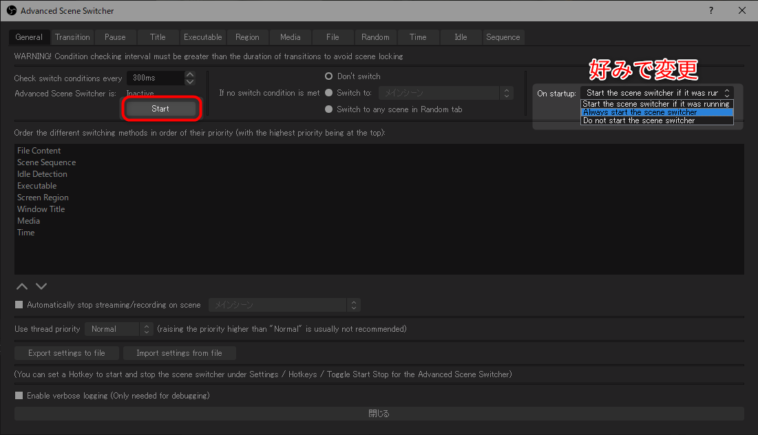Image resolution: width=758 pixels, height=435 pixels.
Task: Open the Sequence tab
Action: coord(503,37)
